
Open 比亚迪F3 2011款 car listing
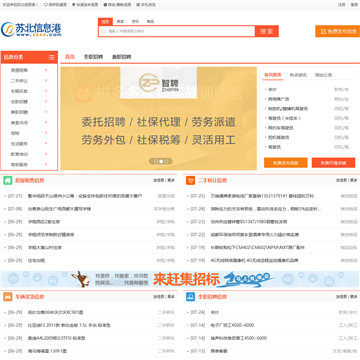point(69,325)
